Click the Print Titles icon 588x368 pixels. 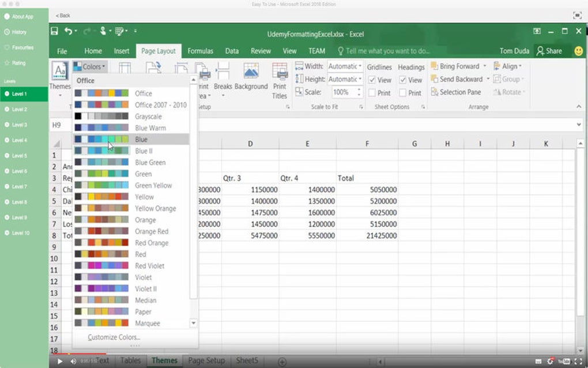[x=280, y=72]
